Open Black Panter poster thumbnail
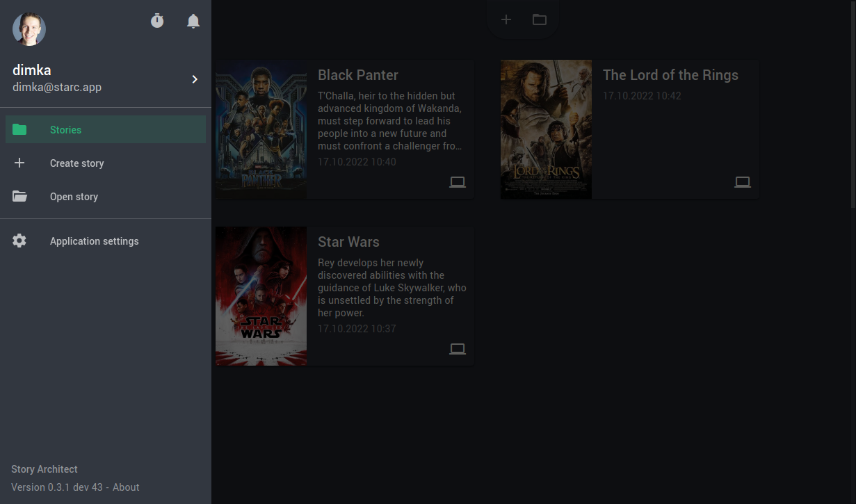Image resolution: width=856 pixels, height=504 pixels. tap(261, 129)
